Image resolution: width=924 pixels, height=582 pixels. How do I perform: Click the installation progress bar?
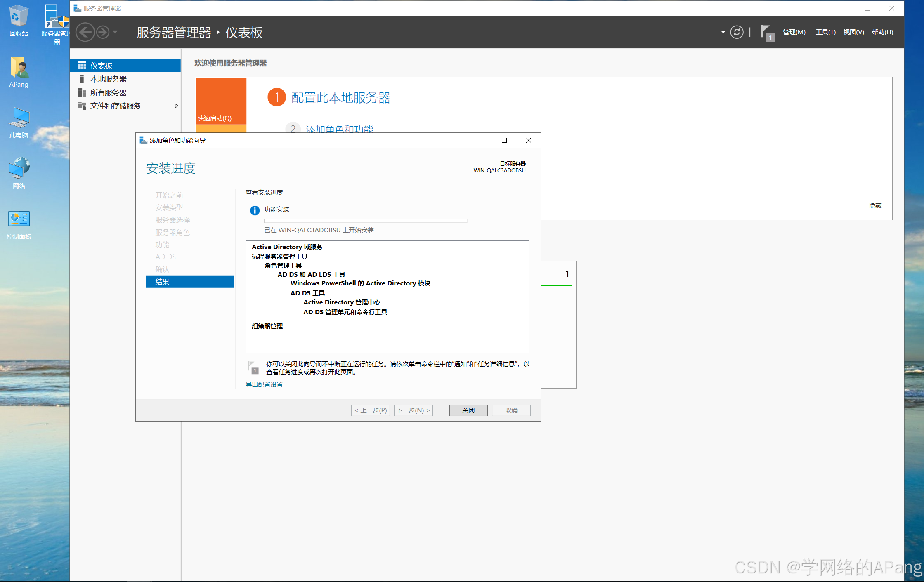[365, 221]
